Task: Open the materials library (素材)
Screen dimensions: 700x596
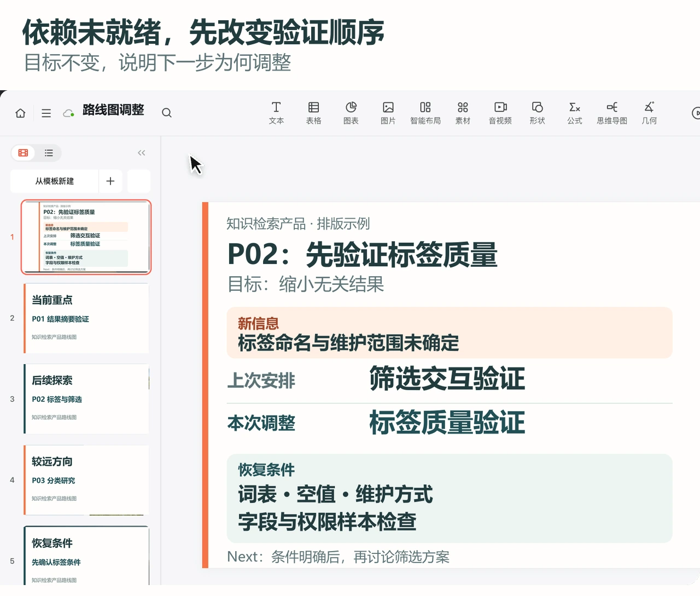Action: tap(463, 113)
